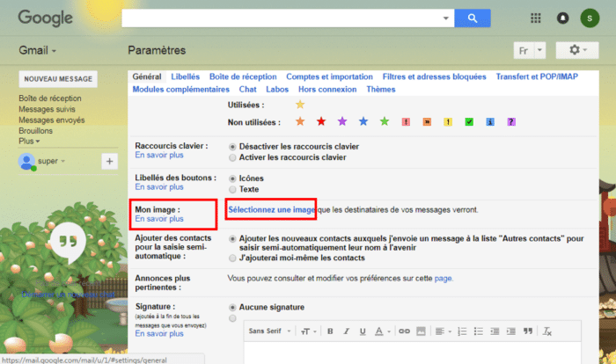This screenshot has width=616, height=364.
Task: Open the Thèmes tab
Action: (x=381, y=89)
